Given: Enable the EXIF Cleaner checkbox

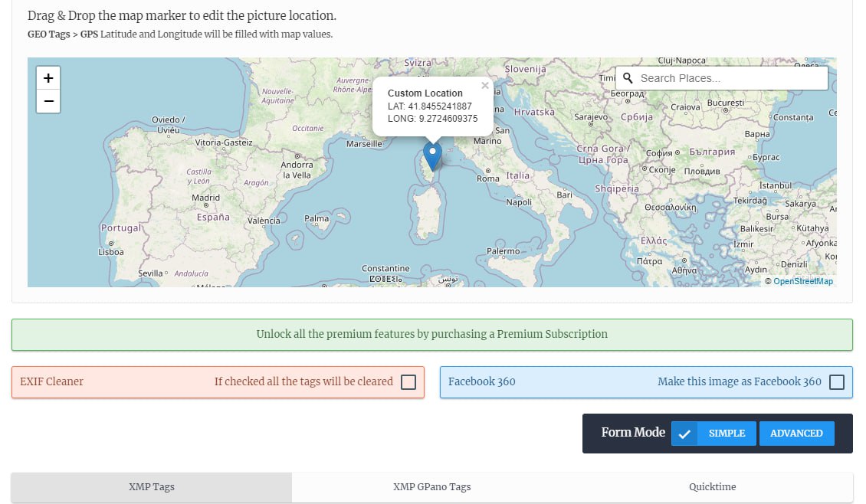Looking at the screenshot, I should 408,382.
